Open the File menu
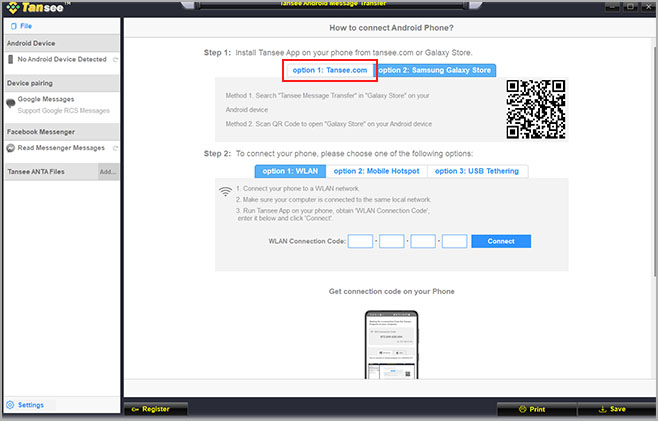The width and height of the screenshot is (658, 421). pyautogui.click(x=21, y=26)
